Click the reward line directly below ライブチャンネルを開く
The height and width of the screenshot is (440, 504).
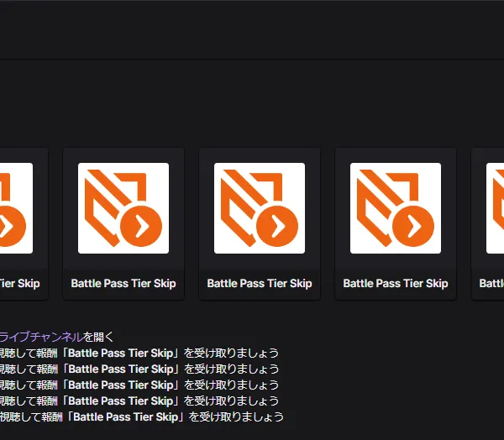(x=139, y=353)
